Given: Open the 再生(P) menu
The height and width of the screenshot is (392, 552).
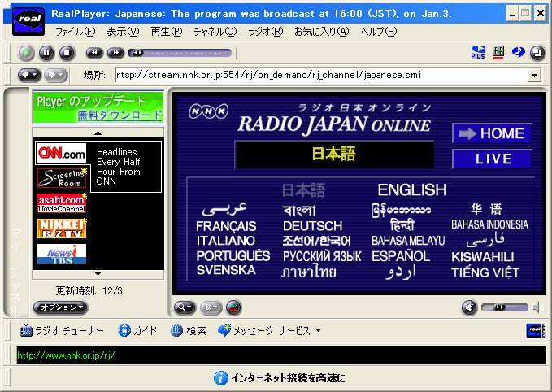Looking at the screenshot, I should point(167,32).
